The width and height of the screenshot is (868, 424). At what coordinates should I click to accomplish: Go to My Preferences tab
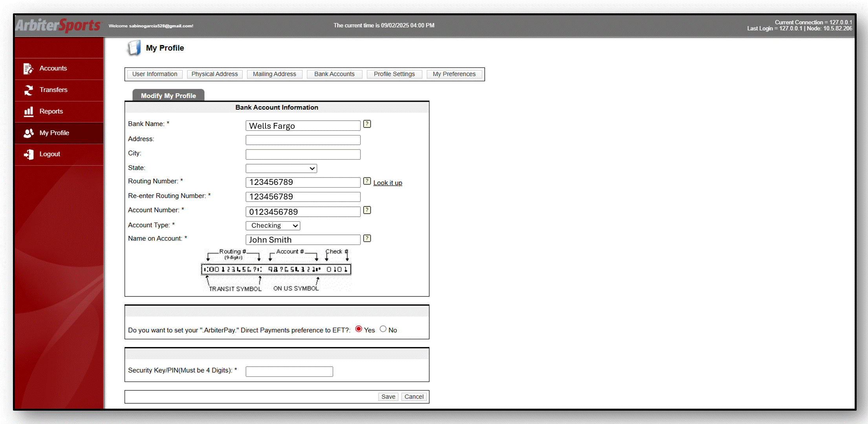point(454,74)
